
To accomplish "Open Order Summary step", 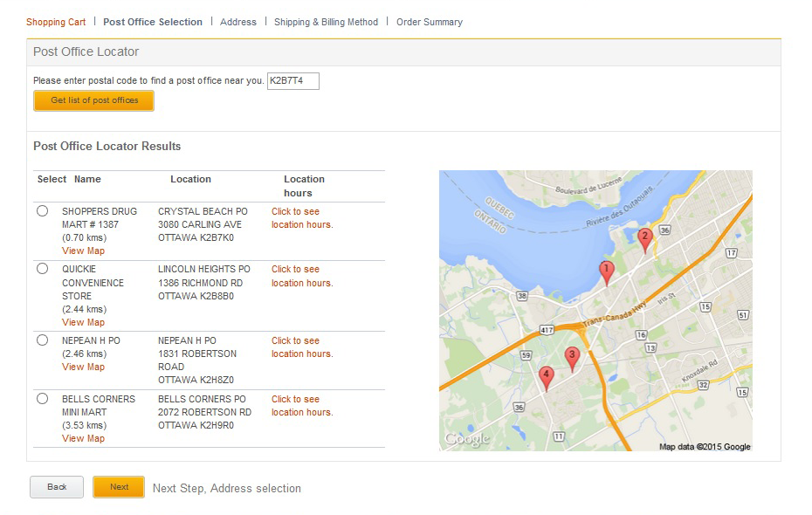I will click(430, 22).
